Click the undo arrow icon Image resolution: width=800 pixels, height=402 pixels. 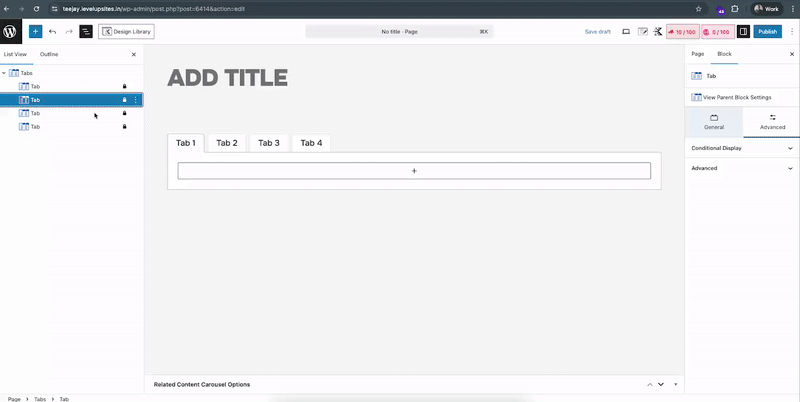point(52,32)
